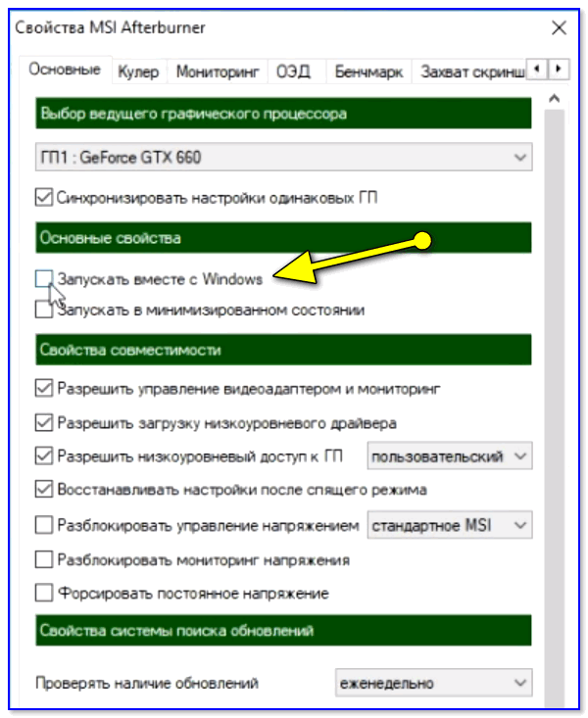Toggle Разрешить управление видеоадаптером и мониторинг
The height and width of the screenshot is (718, 588).
[x=43, y=388]
